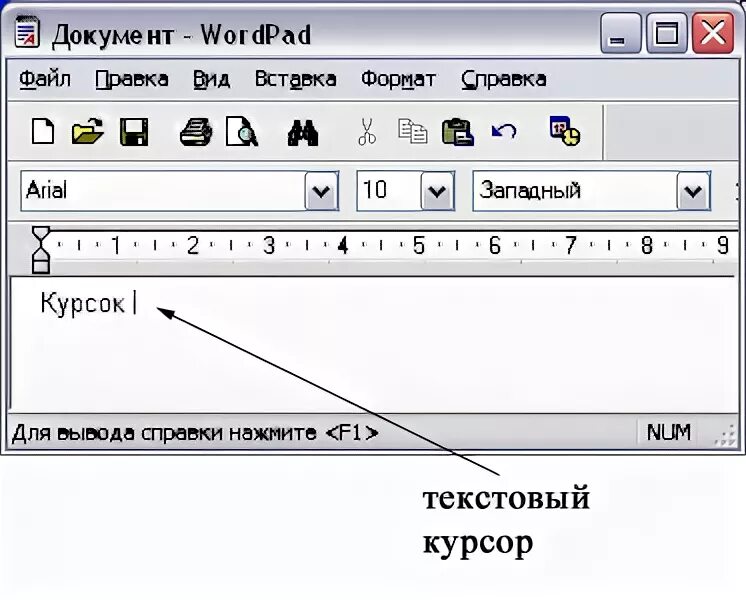Expand the Arial font dropdown arrow
Image resolution: width=746 pixels, height=600 pixels.
[321, 191]
